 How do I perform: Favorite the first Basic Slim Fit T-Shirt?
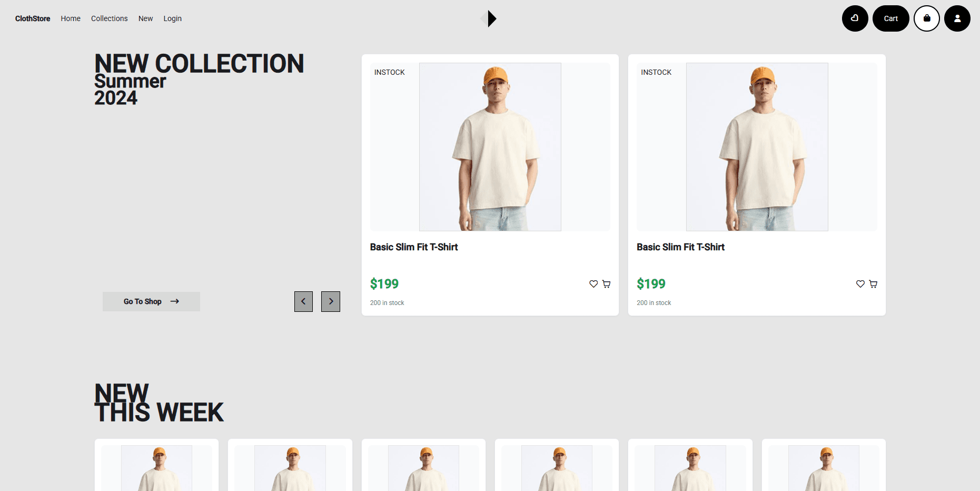click(x=593, y=284)
